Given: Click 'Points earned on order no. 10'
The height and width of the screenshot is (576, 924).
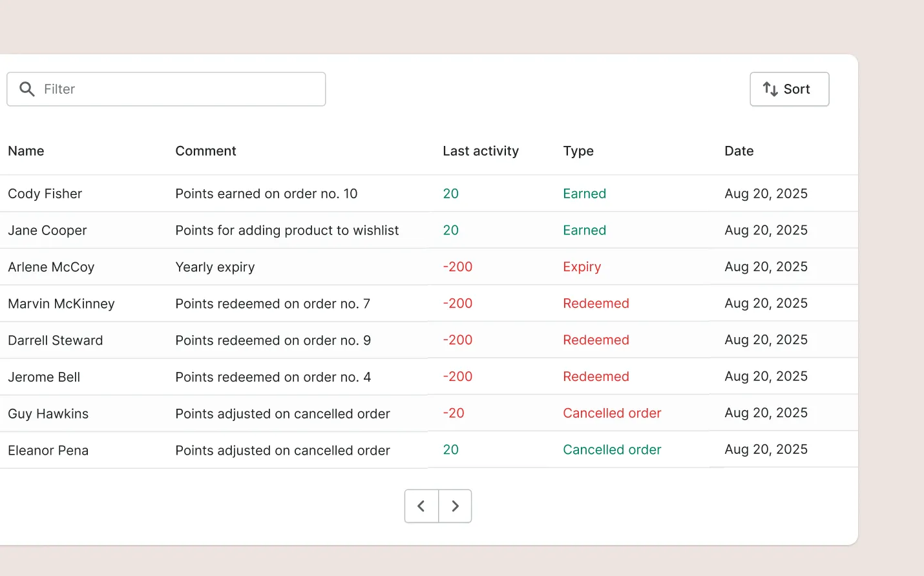Looking at the screenshot, I should pyautogui.click(x=266, y=194).
